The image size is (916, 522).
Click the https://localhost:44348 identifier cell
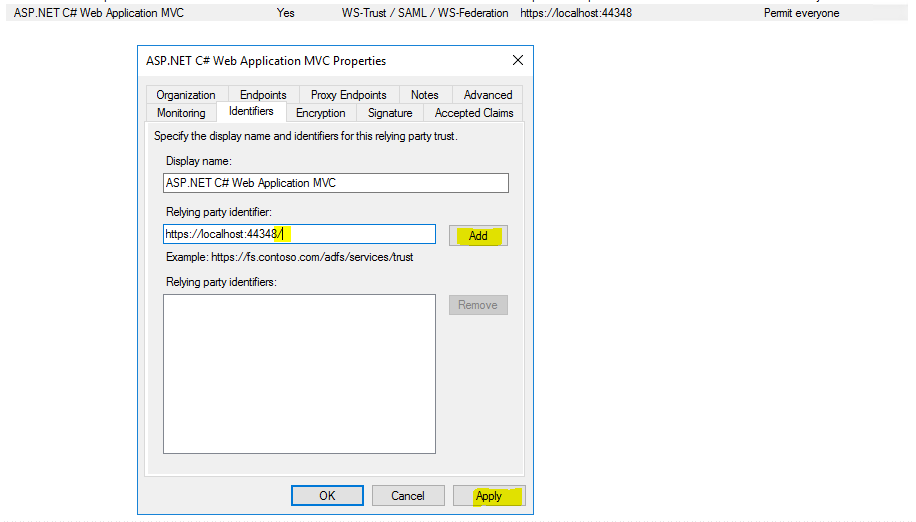(576, 13)
